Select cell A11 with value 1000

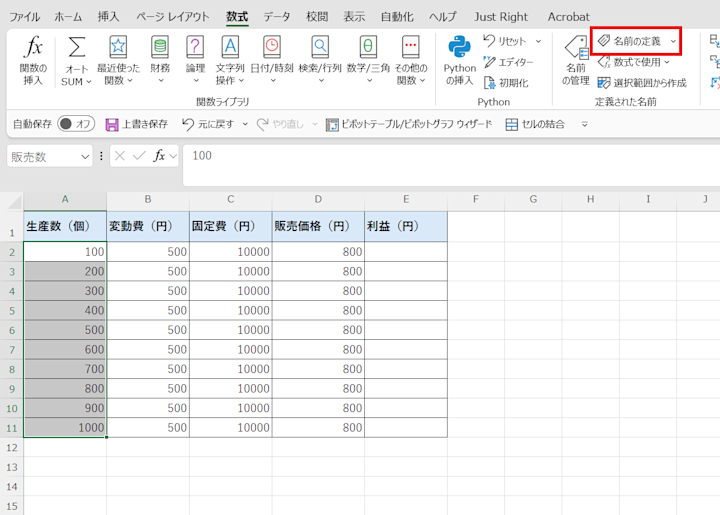pos(65,427)
